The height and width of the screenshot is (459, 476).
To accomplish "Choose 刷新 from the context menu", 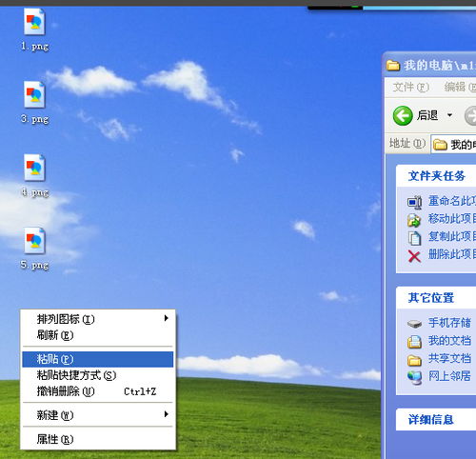I will pyautogui.click(x=98, y=335).
